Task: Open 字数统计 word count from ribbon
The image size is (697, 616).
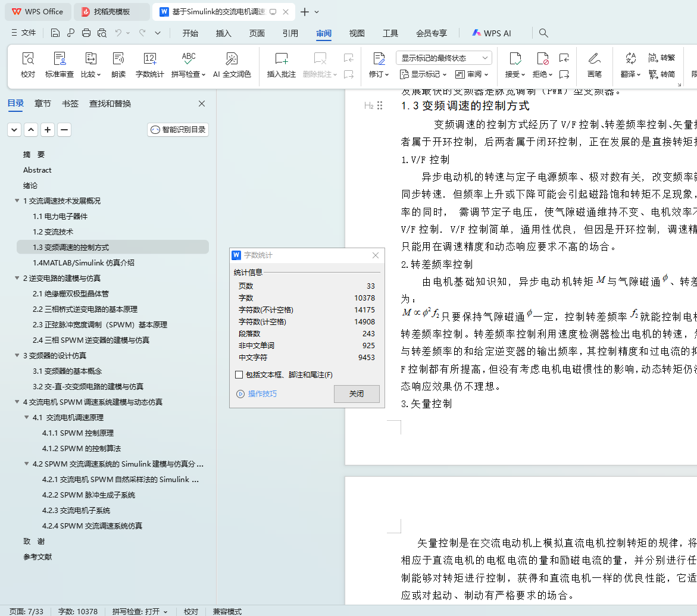Action: point(149,65)
